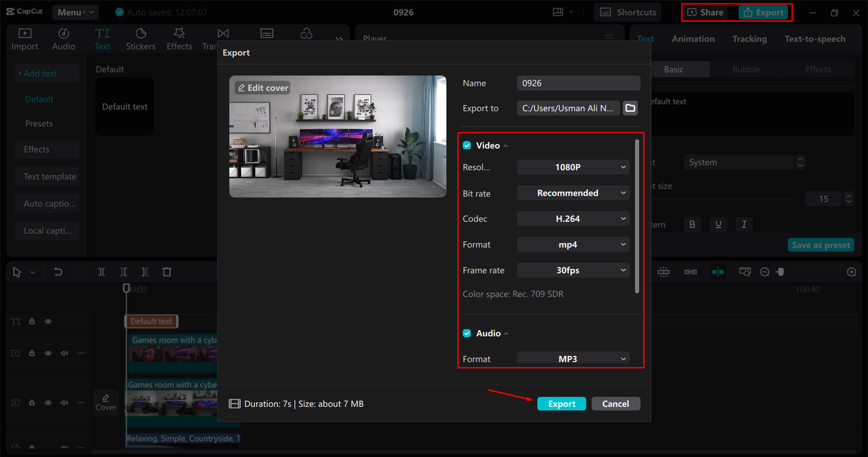The width and height of the screenshot is (868, 457).
Task: Click the Name input field 0926
Action: [x=578, y=83]
